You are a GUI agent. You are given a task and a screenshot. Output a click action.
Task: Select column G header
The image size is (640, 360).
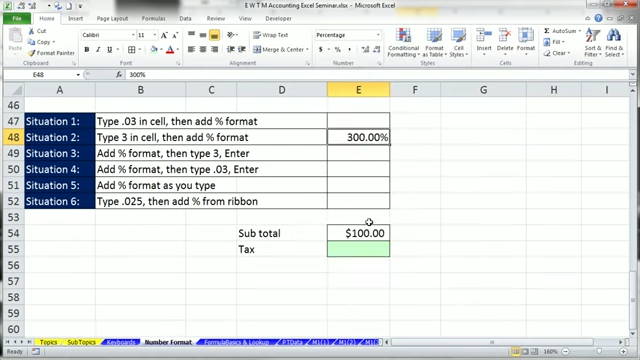(483, 90)
